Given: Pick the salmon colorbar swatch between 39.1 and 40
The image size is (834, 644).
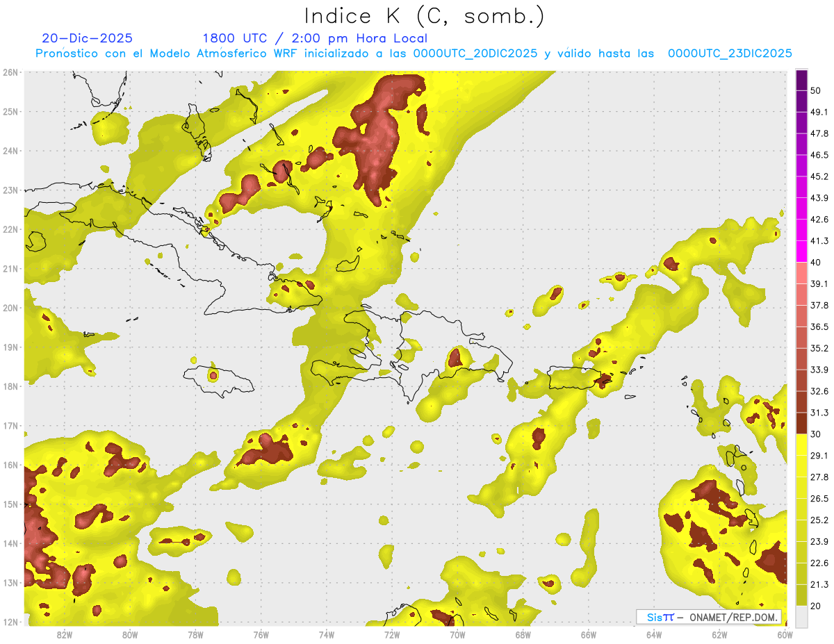Looking at the screenshot, I should click(801, 273).
